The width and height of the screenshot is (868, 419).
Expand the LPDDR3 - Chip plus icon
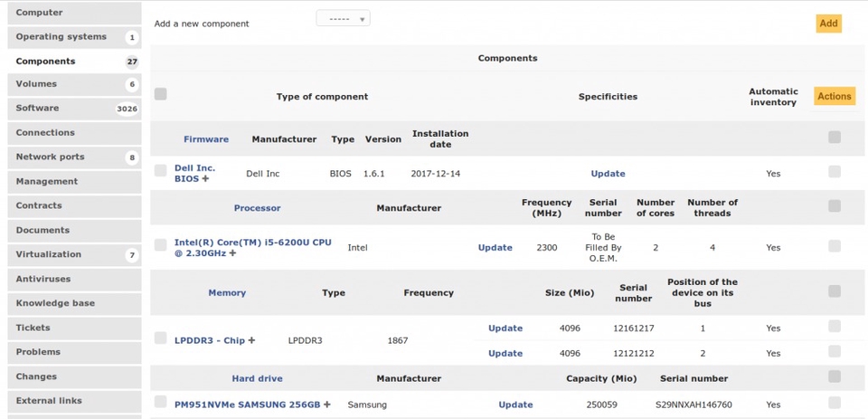(251, 340)
